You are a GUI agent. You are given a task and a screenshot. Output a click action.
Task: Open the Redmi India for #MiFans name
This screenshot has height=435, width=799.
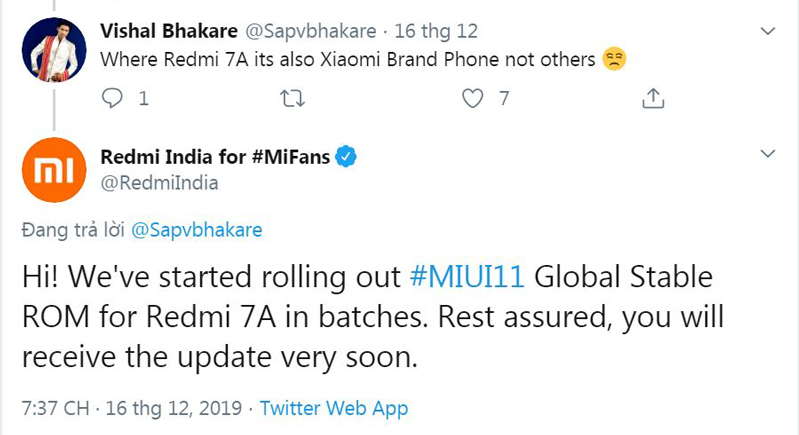[x=217, y=156]
